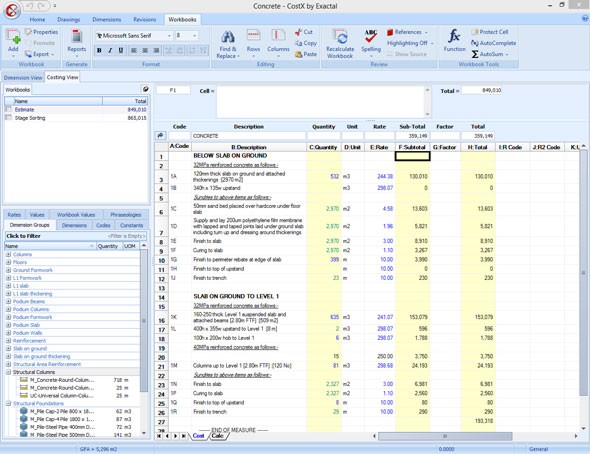590x454 pixels.
Task: Open the Constants tab
Action: pos(132,225)
